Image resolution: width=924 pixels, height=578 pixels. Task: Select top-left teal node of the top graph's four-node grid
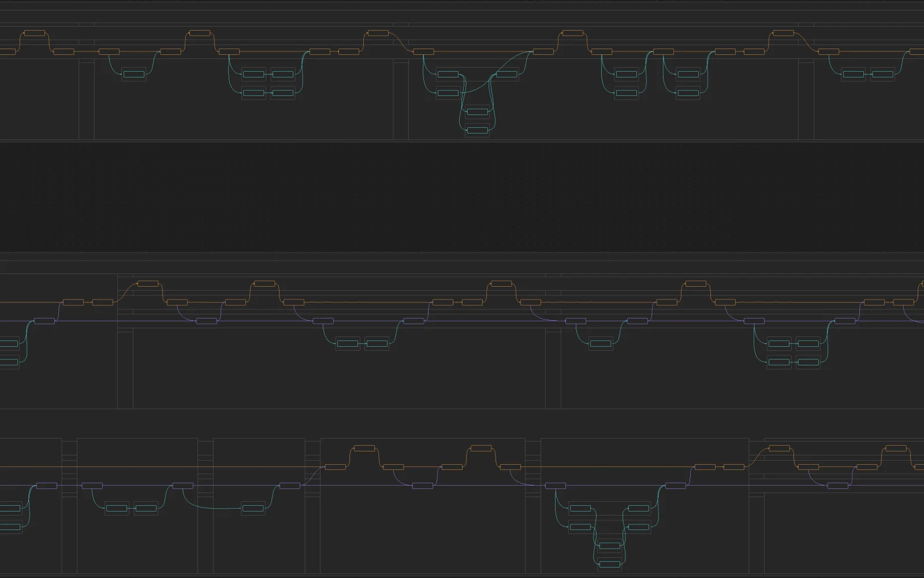tap(253, 74)
